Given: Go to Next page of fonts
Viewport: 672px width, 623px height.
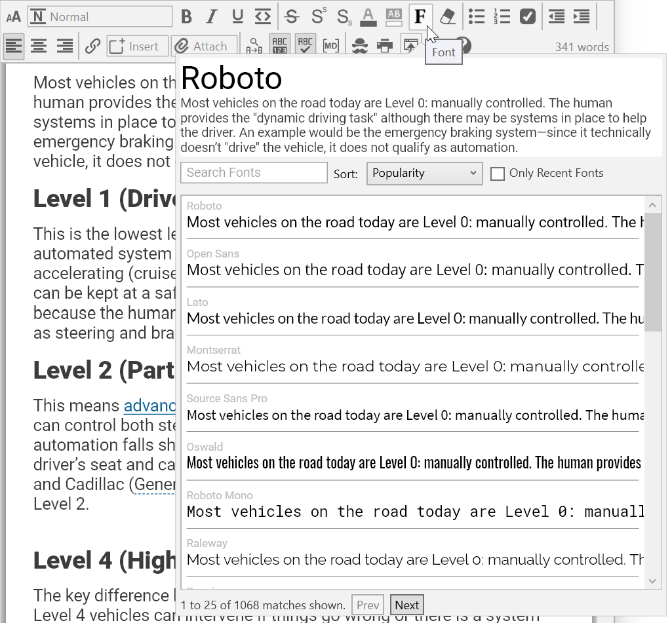Looking at the screenshot, I should pos(406,605).
